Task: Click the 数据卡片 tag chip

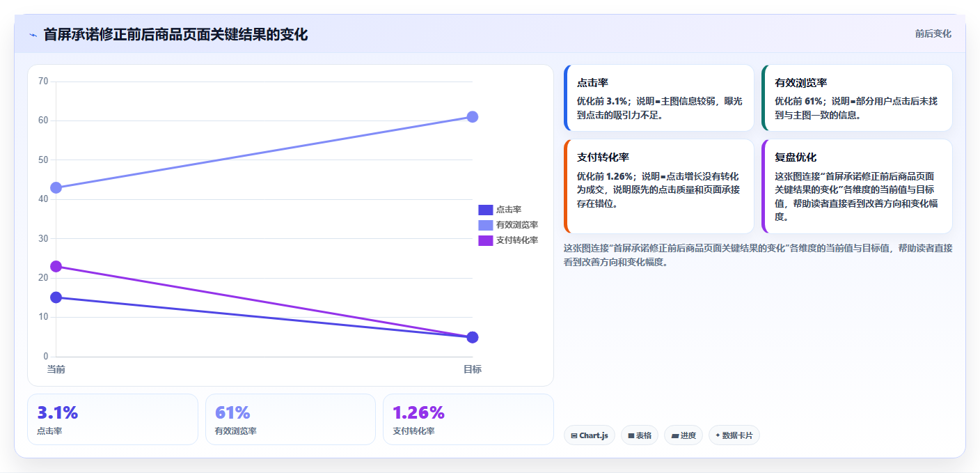Action: point(734,435)
